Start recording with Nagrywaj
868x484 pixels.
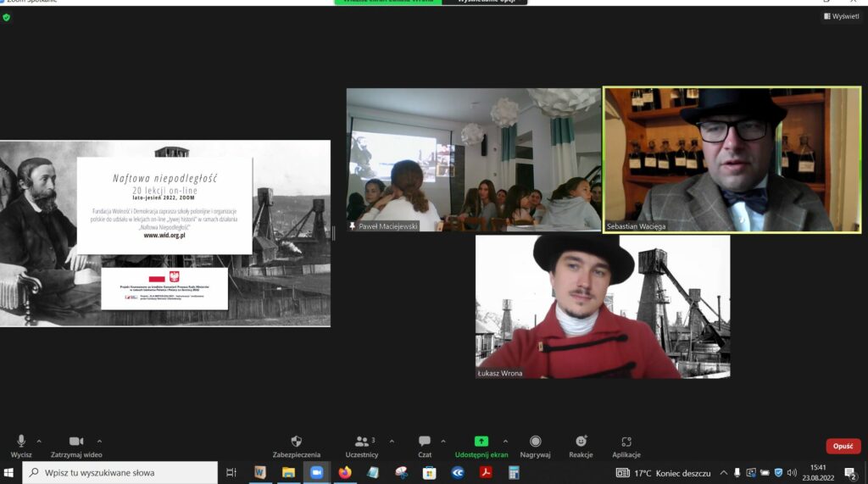pos(535,442)
